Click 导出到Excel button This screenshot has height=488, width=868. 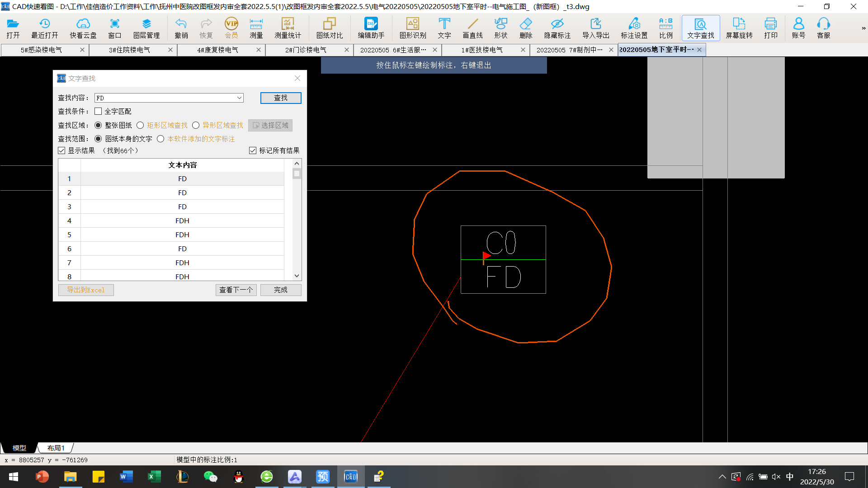(86, 290)
